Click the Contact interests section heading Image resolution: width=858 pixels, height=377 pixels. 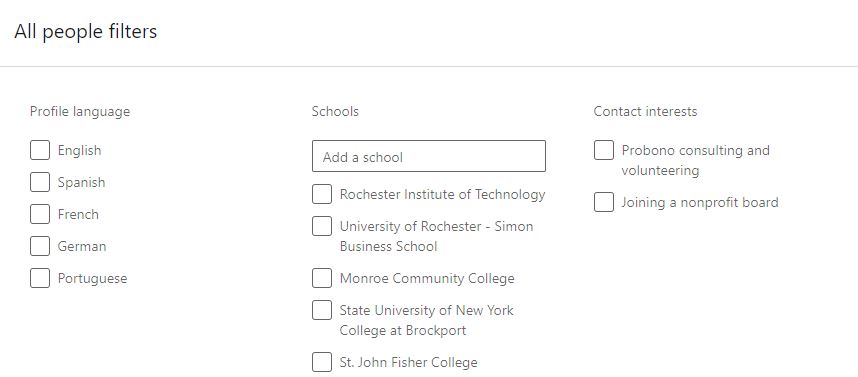(x=645, y=111)
